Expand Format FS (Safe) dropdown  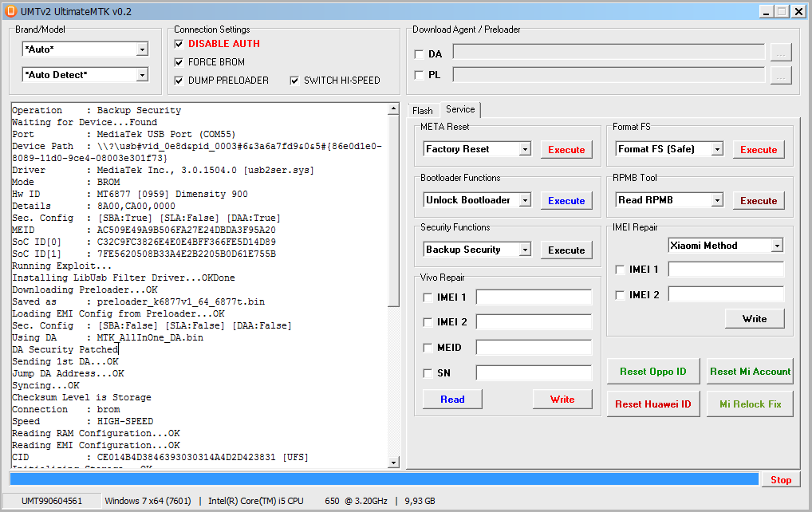(717, 149)
